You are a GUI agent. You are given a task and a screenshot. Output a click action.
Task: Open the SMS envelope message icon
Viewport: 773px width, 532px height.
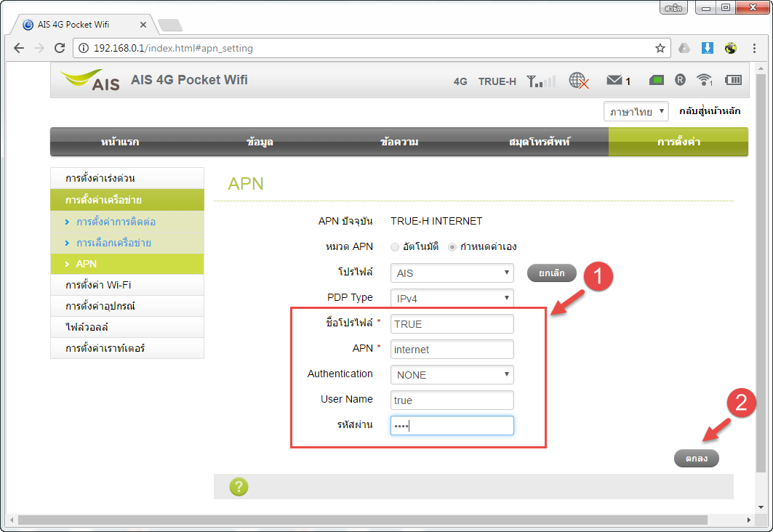point(614,80)
